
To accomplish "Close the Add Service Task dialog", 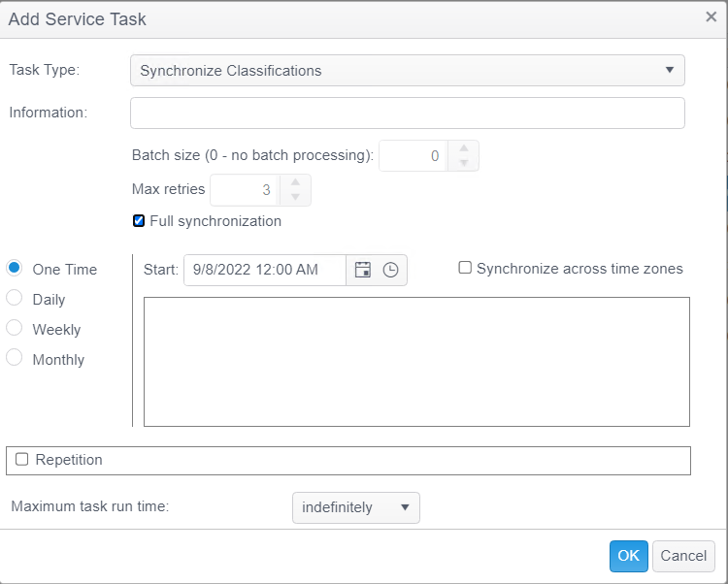I will coord(711,16).
